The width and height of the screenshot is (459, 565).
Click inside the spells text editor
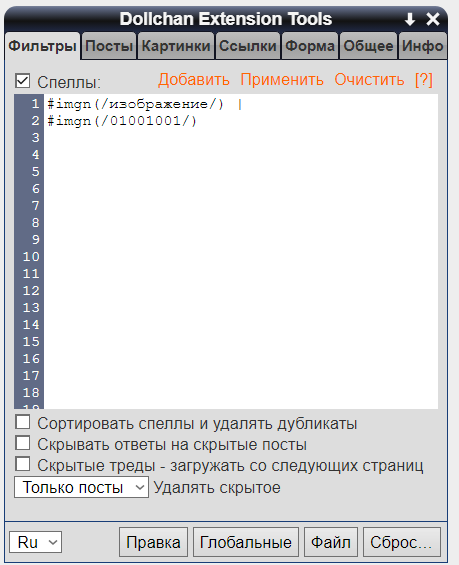coord(241,252)
